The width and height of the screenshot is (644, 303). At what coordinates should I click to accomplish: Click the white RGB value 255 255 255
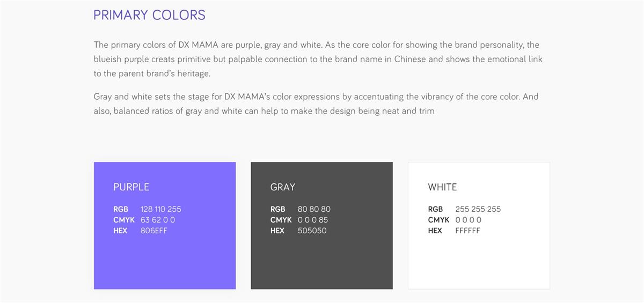click(478, 209)
